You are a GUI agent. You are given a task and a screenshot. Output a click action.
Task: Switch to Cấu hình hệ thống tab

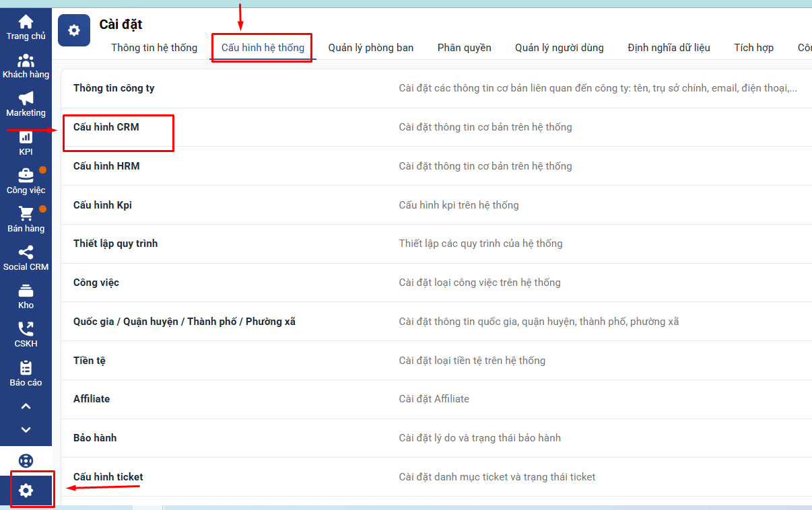[x=263, y=48]
